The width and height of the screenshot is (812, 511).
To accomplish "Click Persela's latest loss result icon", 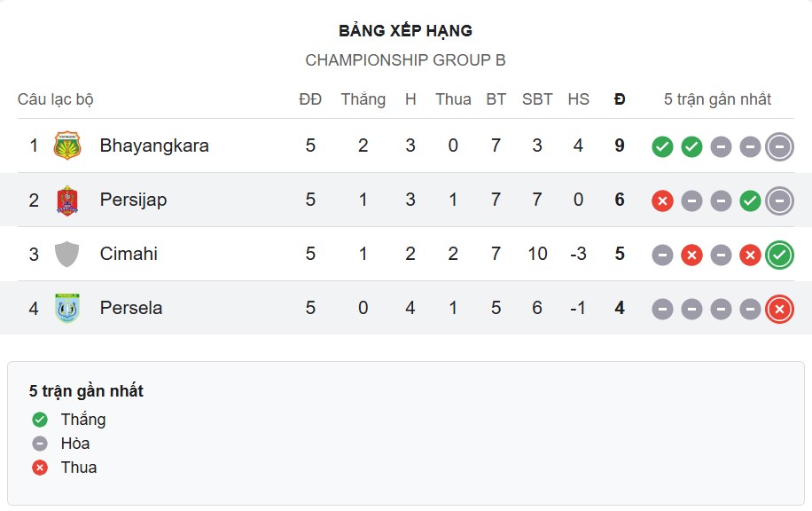I will (779, 309).
